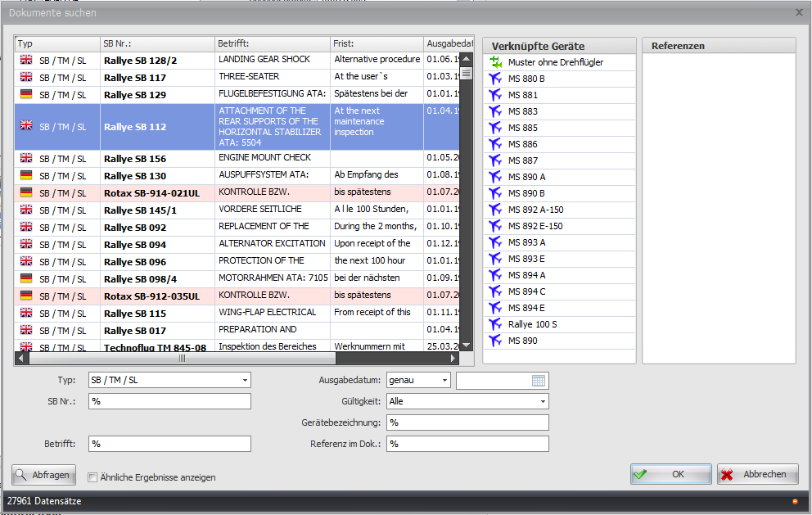Screen dimensions: 812x515
Task: Click the horizontal scrollbar of the document table
Action: (x=182, y=358)
